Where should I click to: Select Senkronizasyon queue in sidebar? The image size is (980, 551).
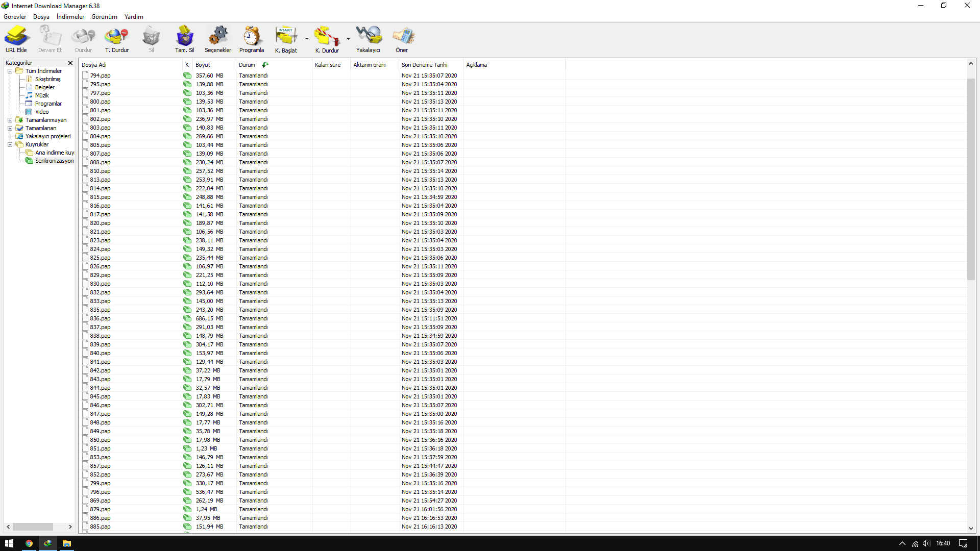pyautogui.click(x=54, y=161)
